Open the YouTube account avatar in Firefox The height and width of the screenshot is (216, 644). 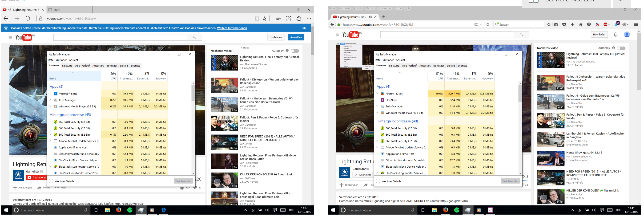627,35
